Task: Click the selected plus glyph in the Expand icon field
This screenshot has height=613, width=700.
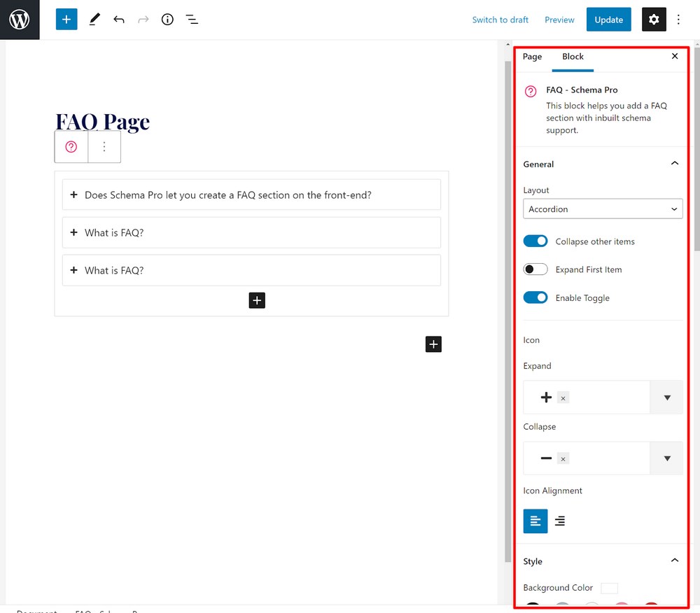Action: pos(546,397)
